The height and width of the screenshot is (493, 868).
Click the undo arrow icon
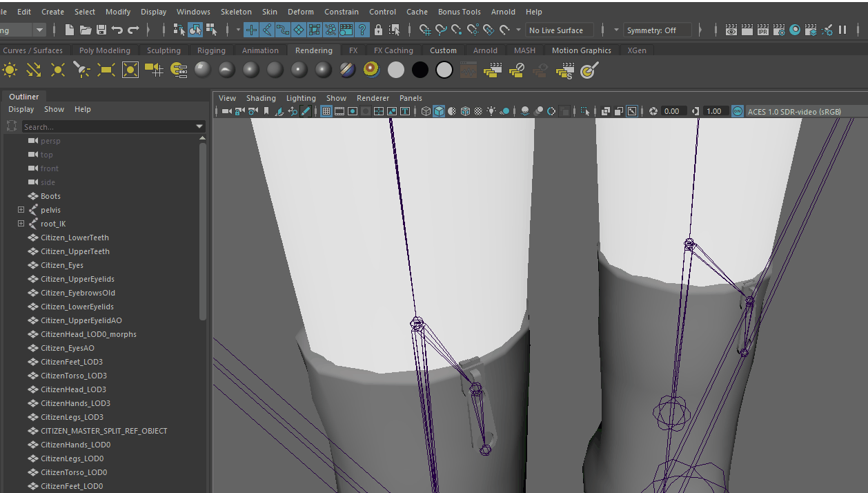(117, 30)
